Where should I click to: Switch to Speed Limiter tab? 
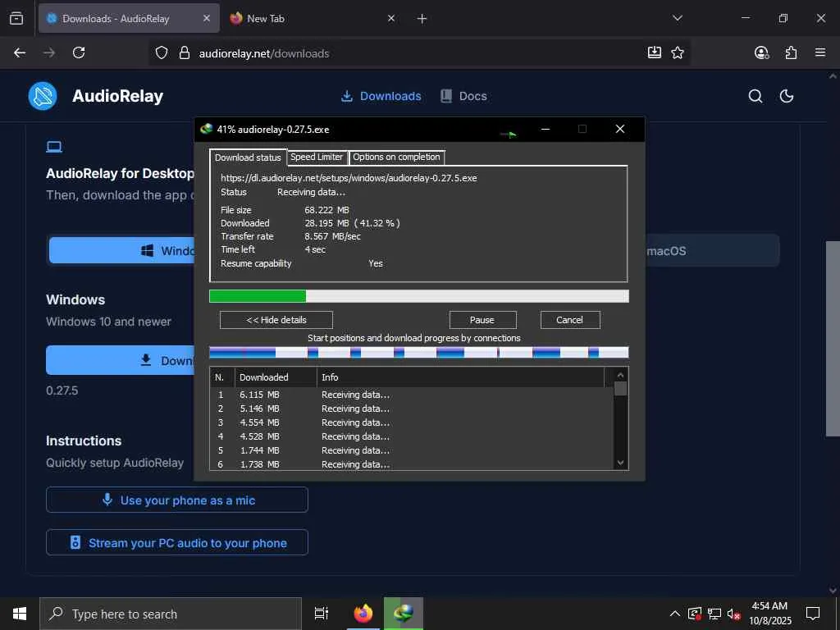(x=316, y=157)
